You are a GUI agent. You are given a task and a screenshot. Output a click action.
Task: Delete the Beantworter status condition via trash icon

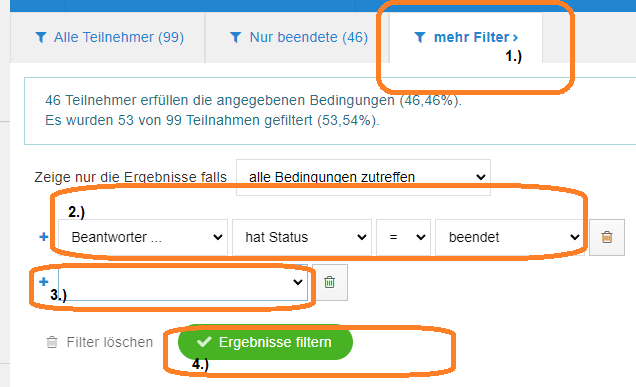point(607,237)
